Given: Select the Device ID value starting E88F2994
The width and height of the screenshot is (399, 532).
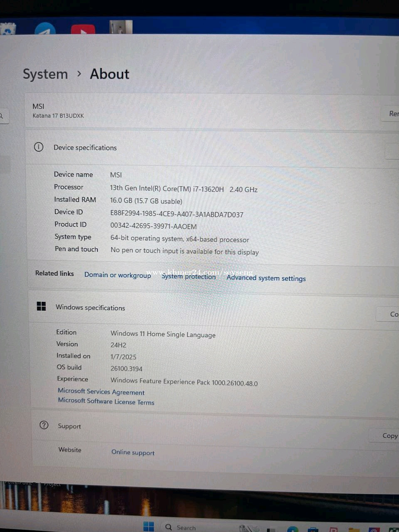Looking at the screenshot, I should 177,214.
